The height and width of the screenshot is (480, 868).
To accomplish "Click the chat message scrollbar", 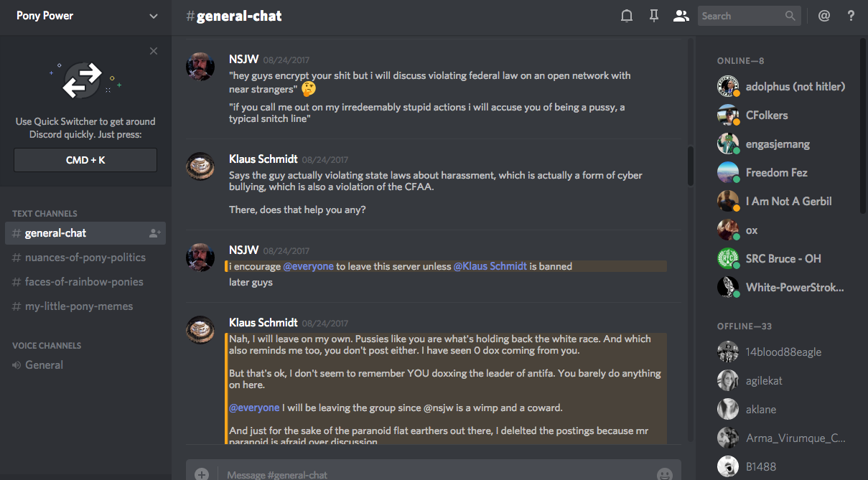I will click(x=690, y=166).
